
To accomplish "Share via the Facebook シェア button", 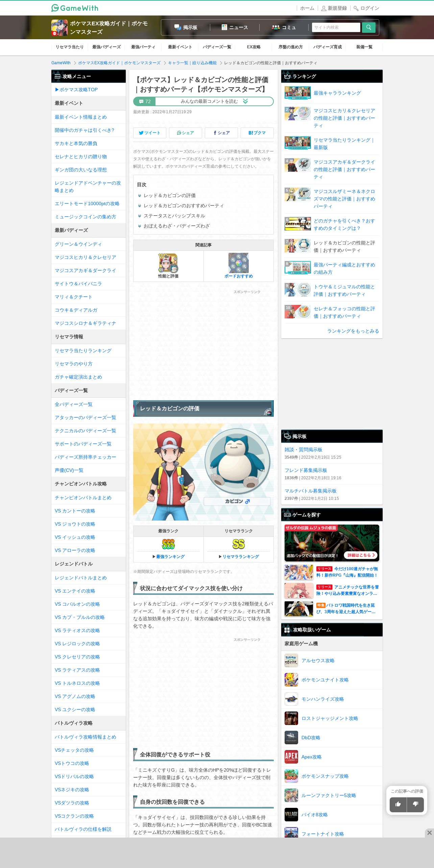I will coord(221,133).
